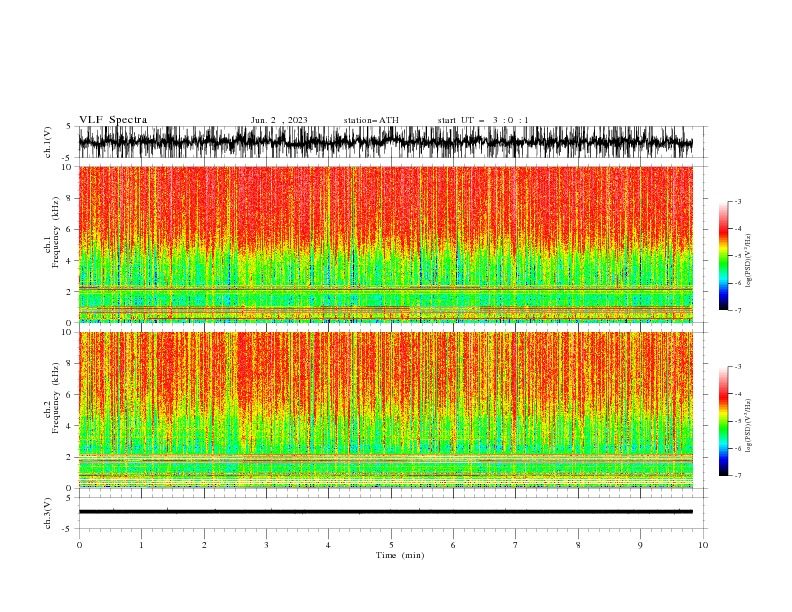Screen dimensions: 792x612
Task: Click the ch.3 flat waveform trace
Action: click(x=385, y=512)
